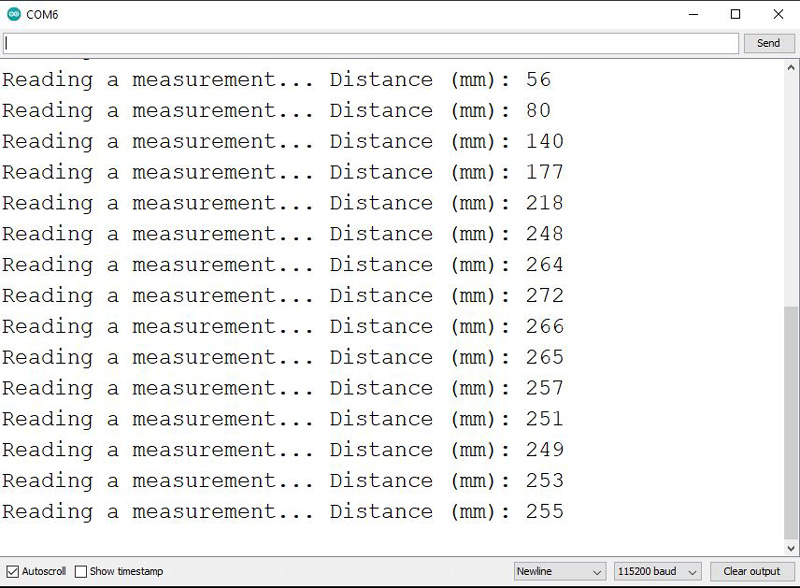The image size is (800, 588).
Task: Click the Arduino logo in the title bar
Action: [x=14, y=14]
